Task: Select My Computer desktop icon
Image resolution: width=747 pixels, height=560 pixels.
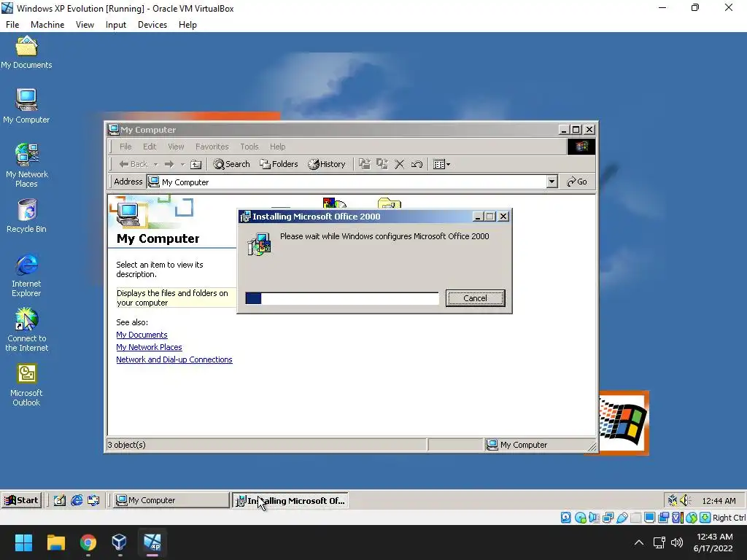Action: pyautogui.click(x=26, y=106)
